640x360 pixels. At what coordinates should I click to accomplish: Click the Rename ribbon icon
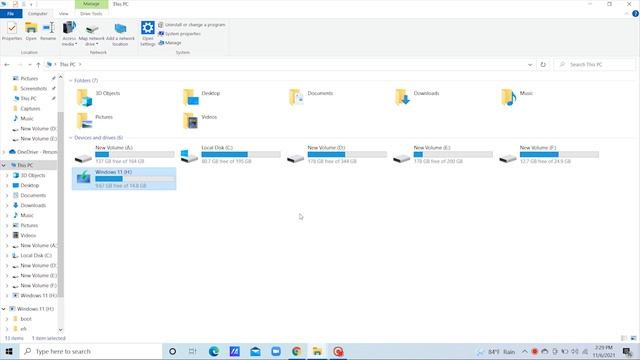tap(48, 31)
